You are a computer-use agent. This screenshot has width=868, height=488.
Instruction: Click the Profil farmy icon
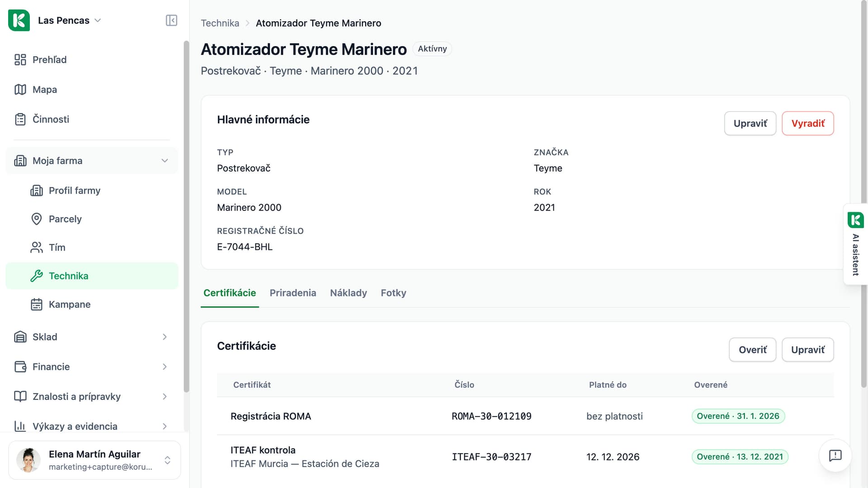click(37, 191)
